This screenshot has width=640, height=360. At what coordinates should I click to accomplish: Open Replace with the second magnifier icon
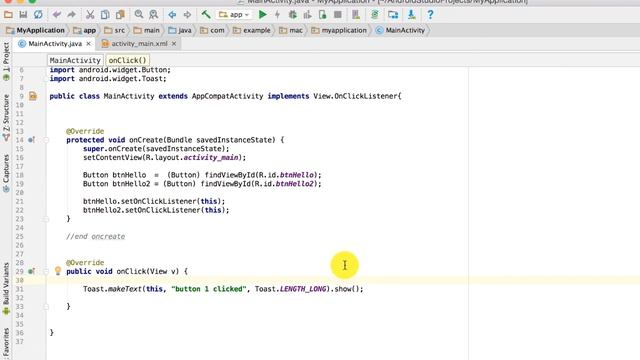153,15
